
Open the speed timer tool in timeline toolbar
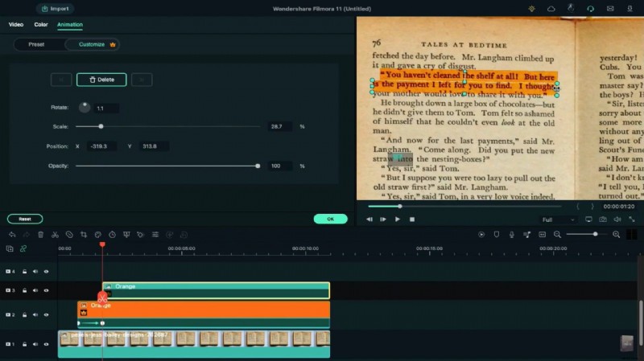click(112, 235)
